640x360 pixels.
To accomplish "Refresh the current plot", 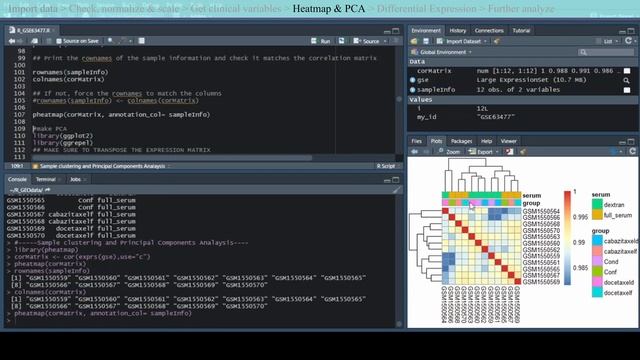I will click(633, 151).
